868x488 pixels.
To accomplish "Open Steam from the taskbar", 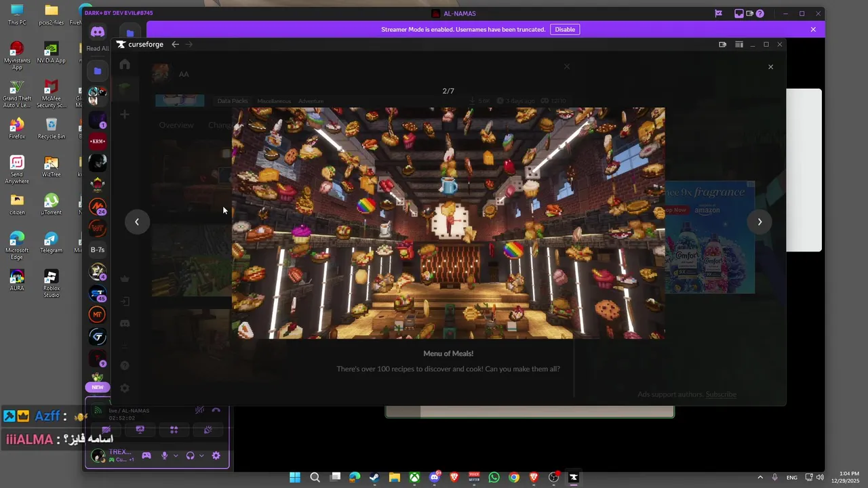I will pyautogui.click(x=374, y=477).
